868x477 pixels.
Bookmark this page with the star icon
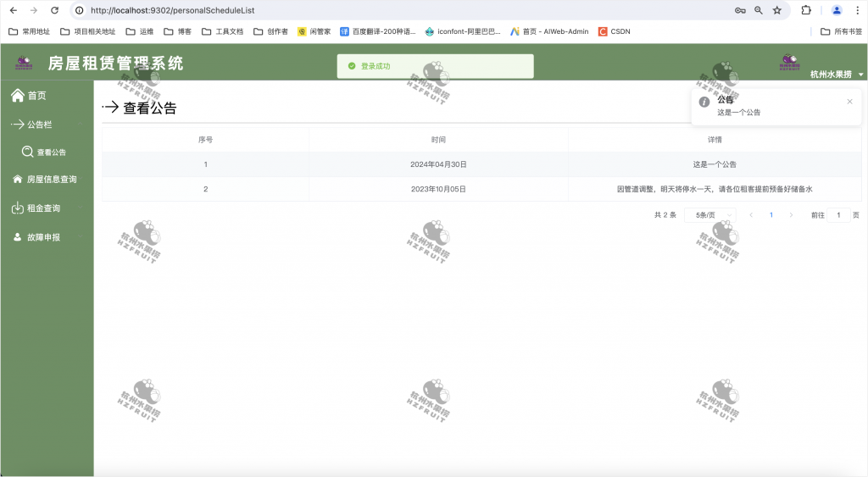click(777, 10)
